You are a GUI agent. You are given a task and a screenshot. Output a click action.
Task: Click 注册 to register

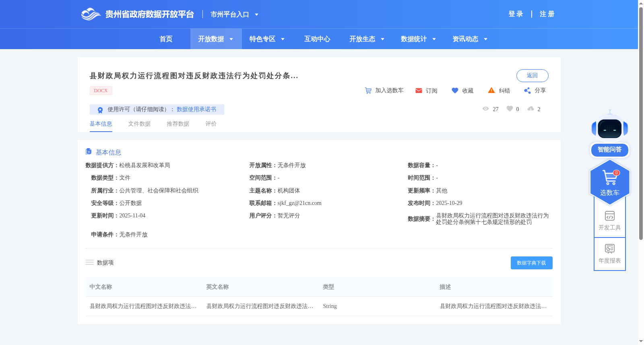tap(547, 14)
